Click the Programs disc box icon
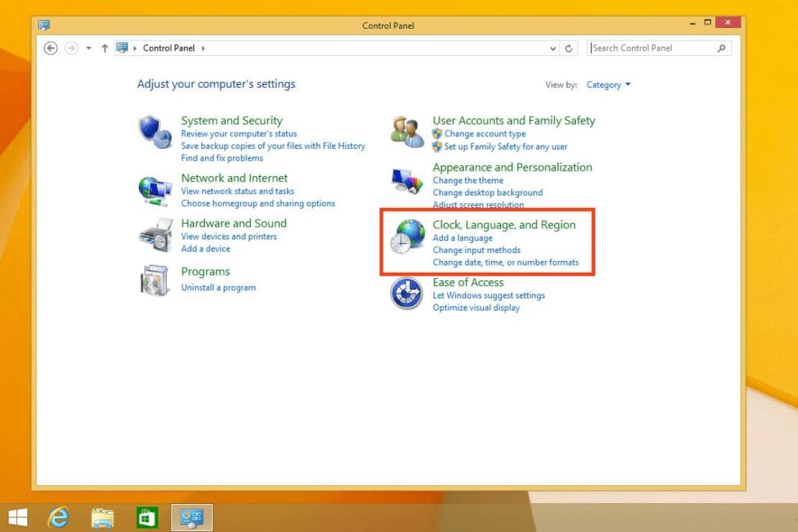Image resolution: width=798 pixels, height=532 pixels. coord(154,280)
